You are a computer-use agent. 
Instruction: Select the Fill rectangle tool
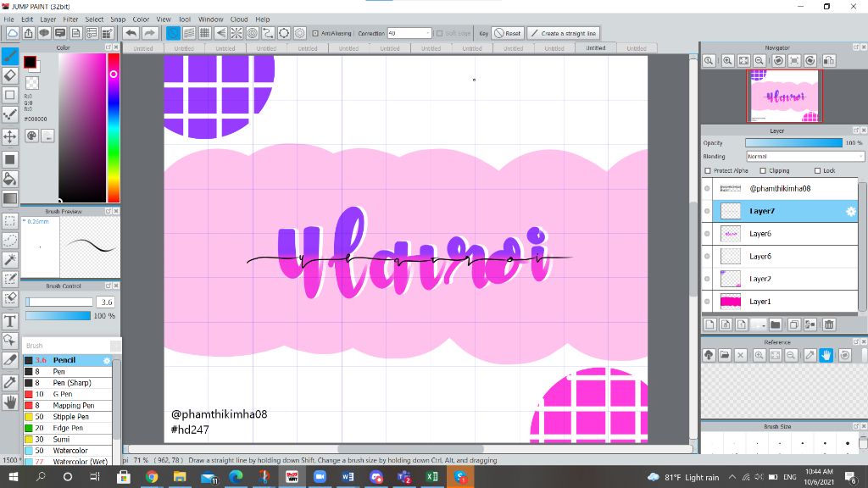pyautogui.click(x=10, y=159)
